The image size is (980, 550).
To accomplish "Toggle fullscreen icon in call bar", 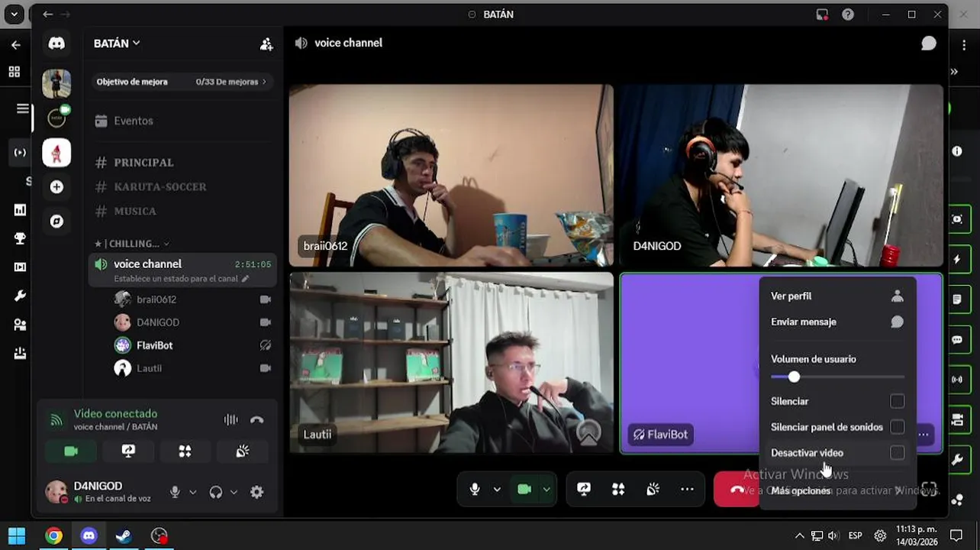I will click(x=929, y=489).
